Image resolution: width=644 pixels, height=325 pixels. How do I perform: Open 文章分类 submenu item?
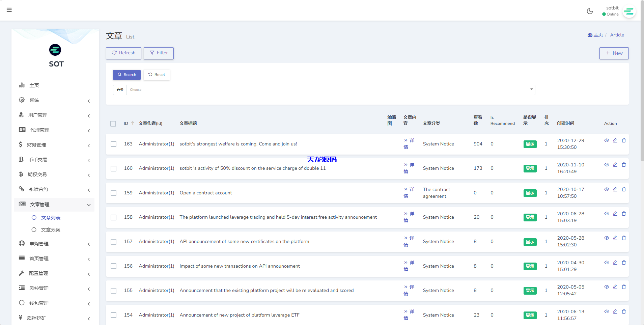[51, 230]
